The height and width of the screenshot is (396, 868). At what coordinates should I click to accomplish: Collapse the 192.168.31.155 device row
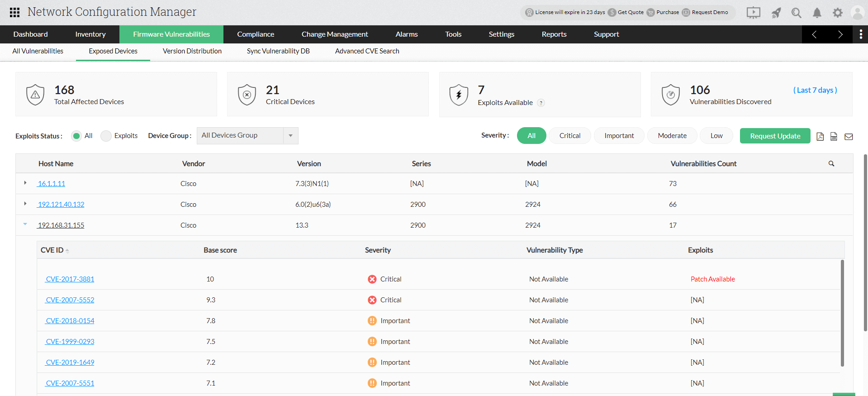25,224
